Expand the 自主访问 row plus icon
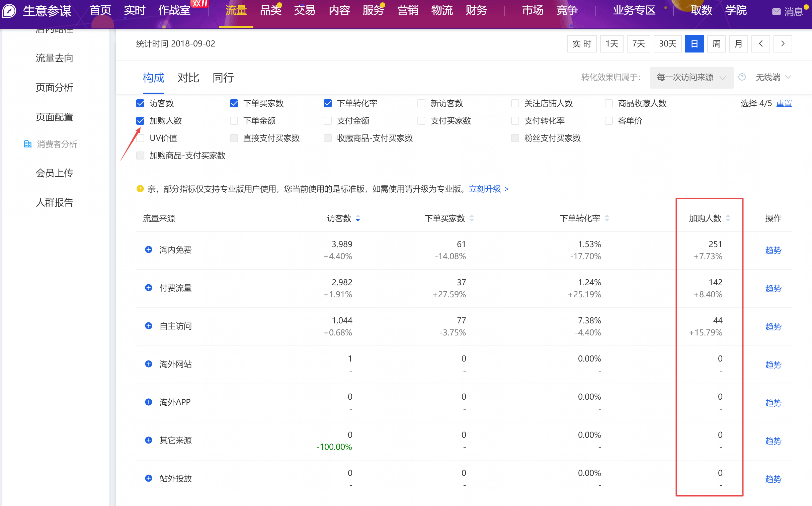The image size is (812, 506). click(149, 326)
